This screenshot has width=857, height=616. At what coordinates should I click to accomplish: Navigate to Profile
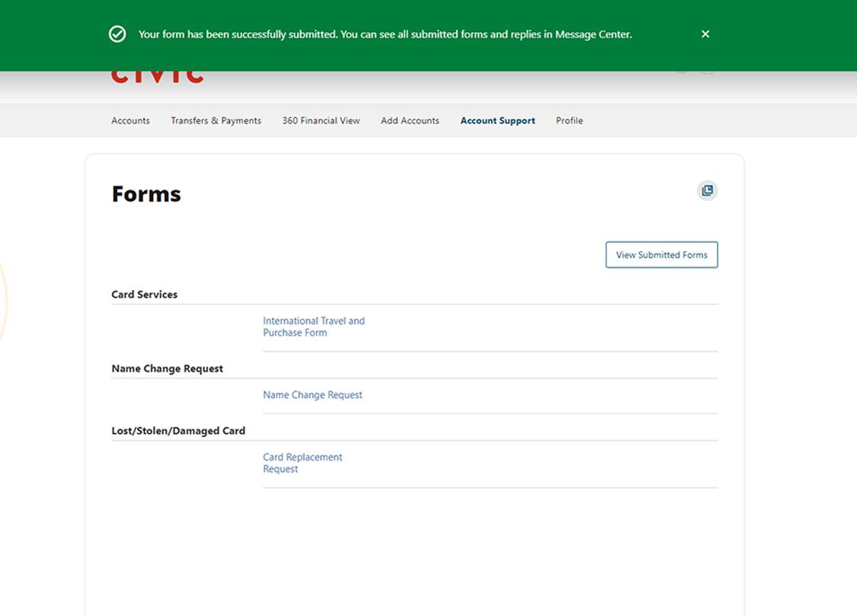click(x=570, y=121)
